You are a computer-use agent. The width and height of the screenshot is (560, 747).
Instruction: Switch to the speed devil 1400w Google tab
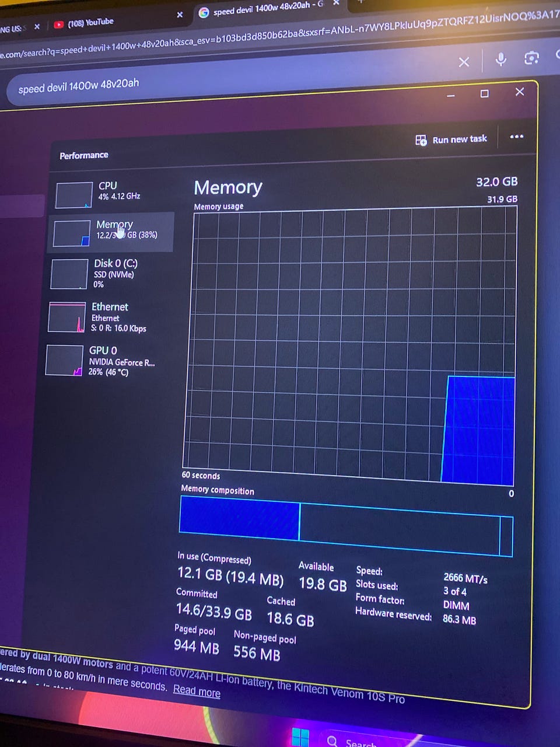click(262, 9)
